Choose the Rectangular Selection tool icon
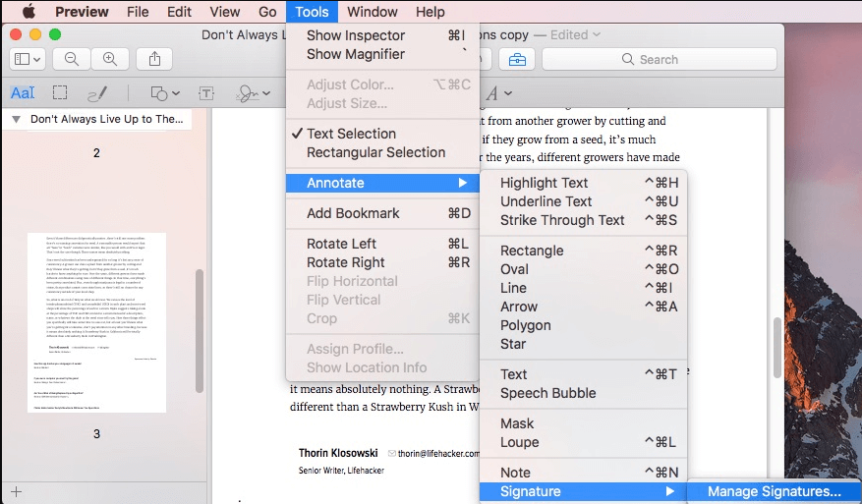 [60, 93]
